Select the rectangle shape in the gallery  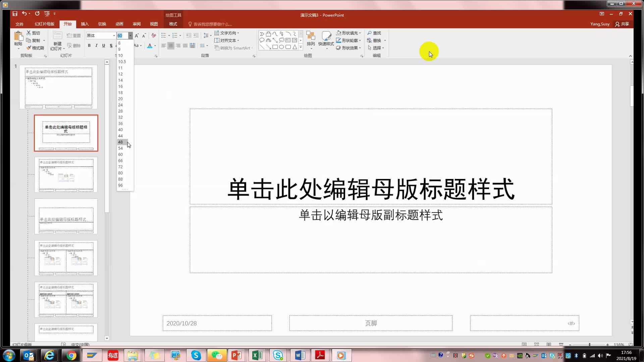pyautogui.click(x=275, y=47)
